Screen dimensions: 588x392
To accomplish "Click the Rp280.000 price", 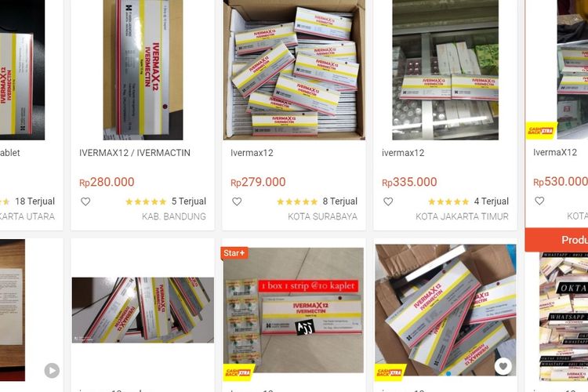I will [x=107, y=182].
